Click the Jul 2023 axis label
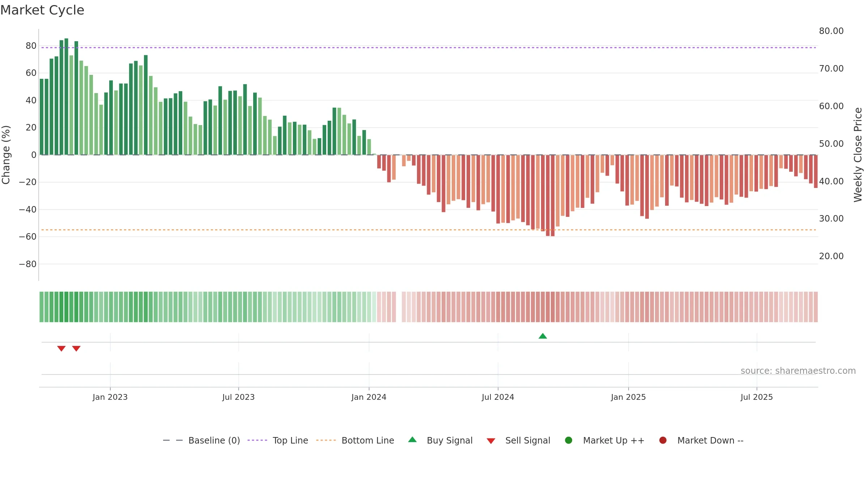Screen dimensions: 868x488 238,397
